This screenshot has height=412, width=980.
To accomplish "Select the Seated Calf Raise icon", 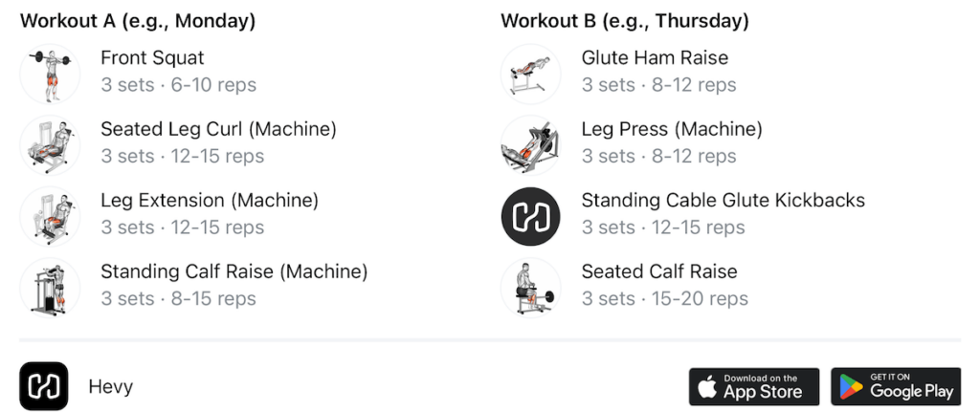I will (530, 288).
